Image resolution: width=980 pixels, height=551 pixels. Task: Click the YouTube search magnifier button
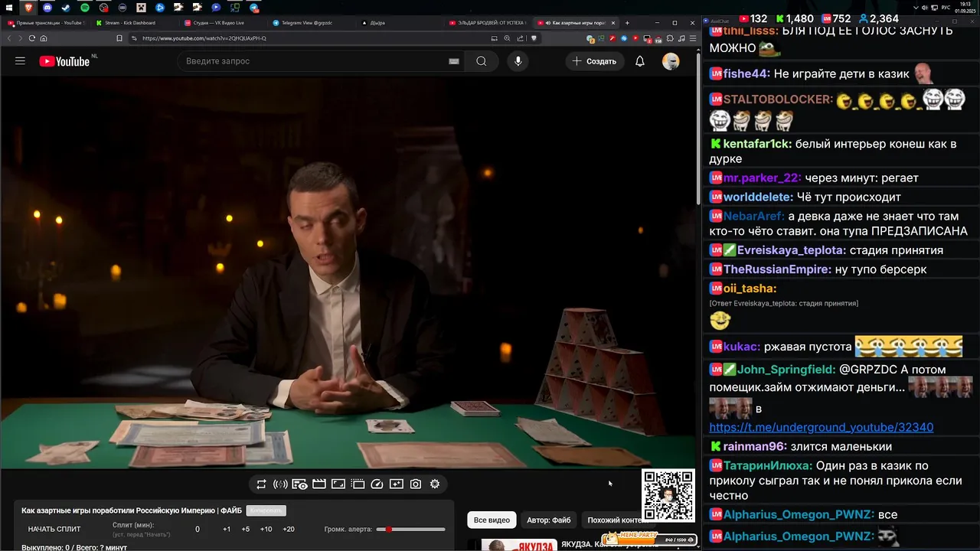pyautogui.click(x=481, y=61)
